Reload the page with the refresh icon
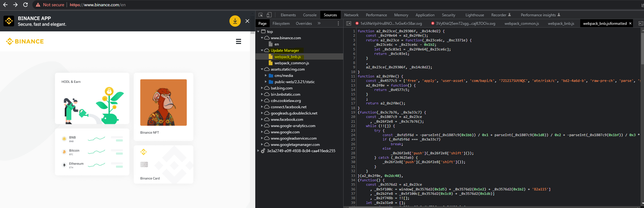 point(25,5)
